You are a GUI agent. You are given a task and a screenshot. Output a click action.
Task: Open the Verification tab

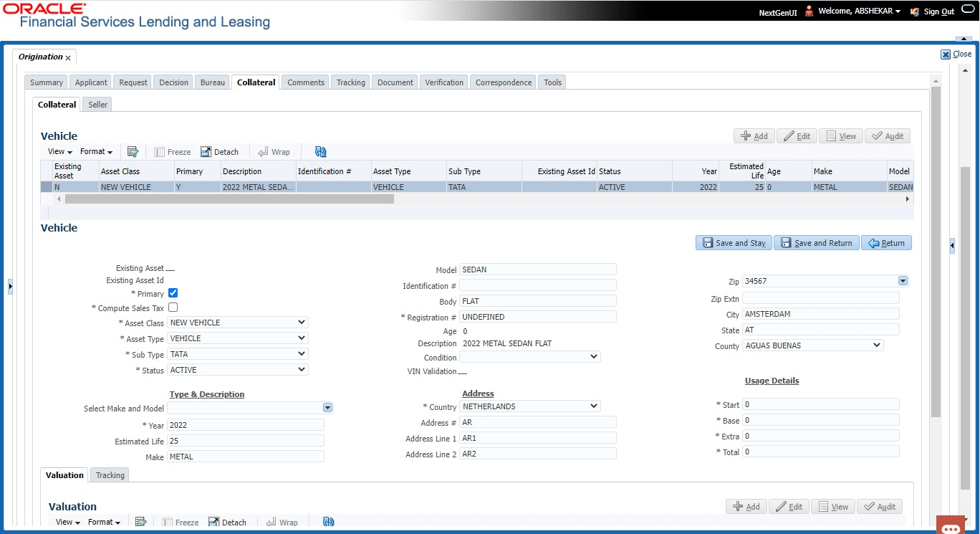pyautogui.click(x=444, y=82)
